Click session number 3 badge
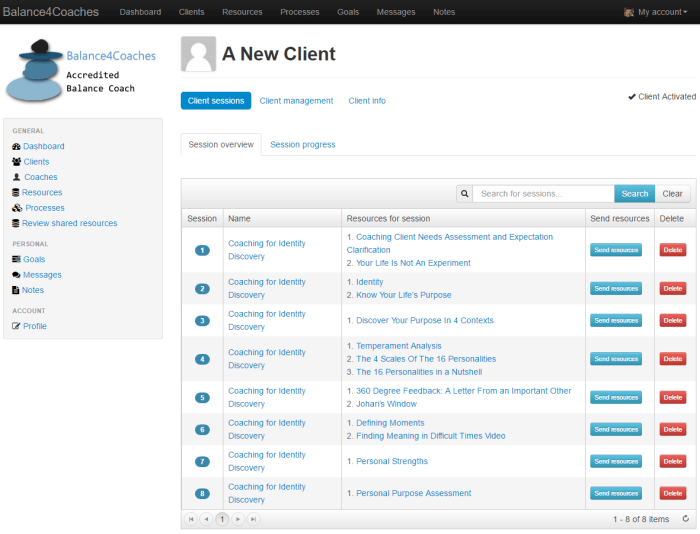This screenshot has height=534, width=700. point(202,321)
